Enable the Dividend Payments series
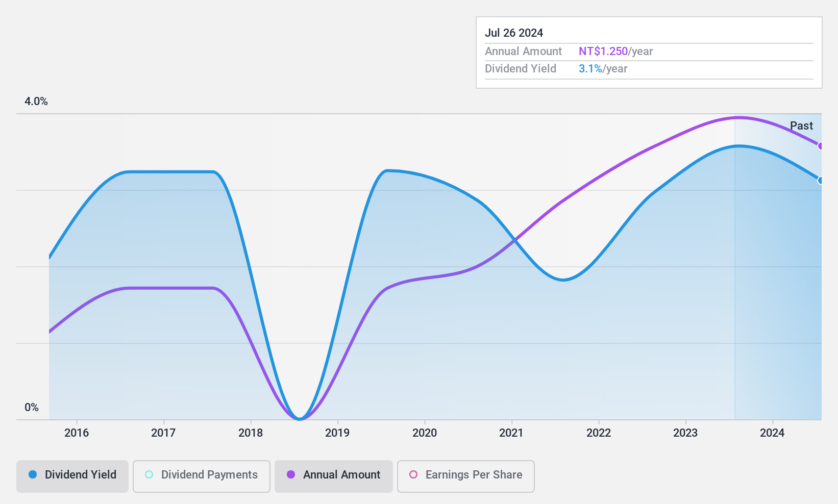Image resolution: width=838 pixels, height=504 pixels. (x=202, y=476)
